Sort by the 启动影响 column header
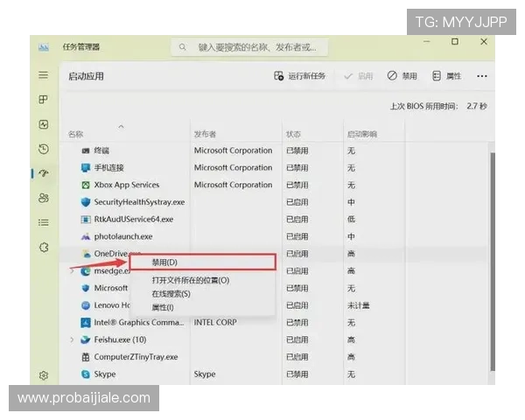 coord(362,134)
